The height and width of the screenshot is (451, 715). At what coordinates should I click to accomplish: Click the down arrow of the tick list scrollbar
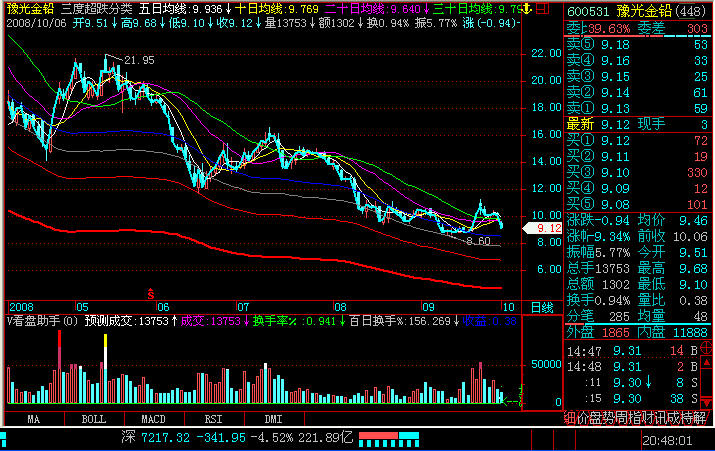click(706, 402)
